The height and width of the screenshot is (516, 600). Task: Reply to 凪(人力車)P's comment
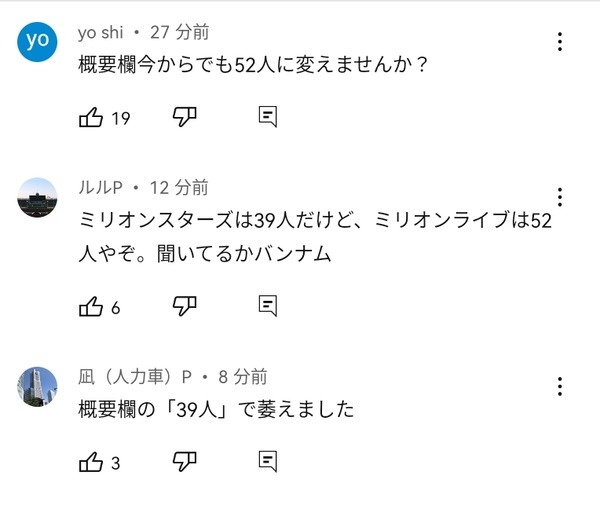tap(267, 461)
